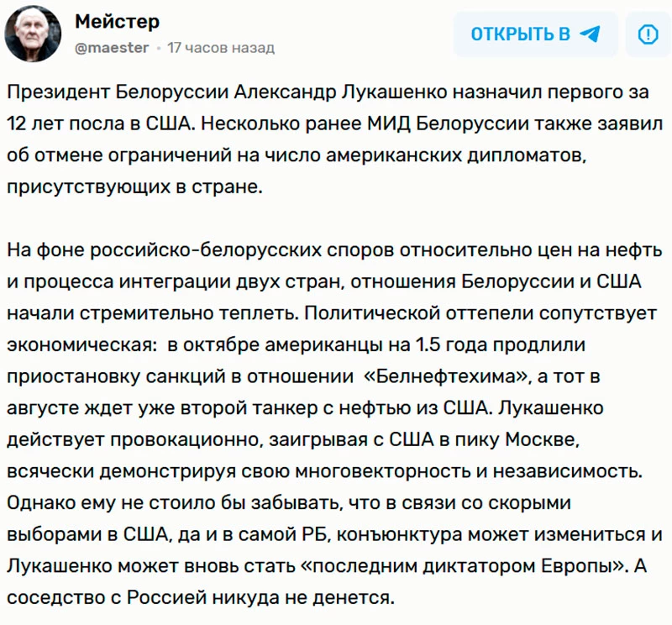The image size is (672, 625).
Task: Click the exclamation mark report icon
Action: click(648, 34)
